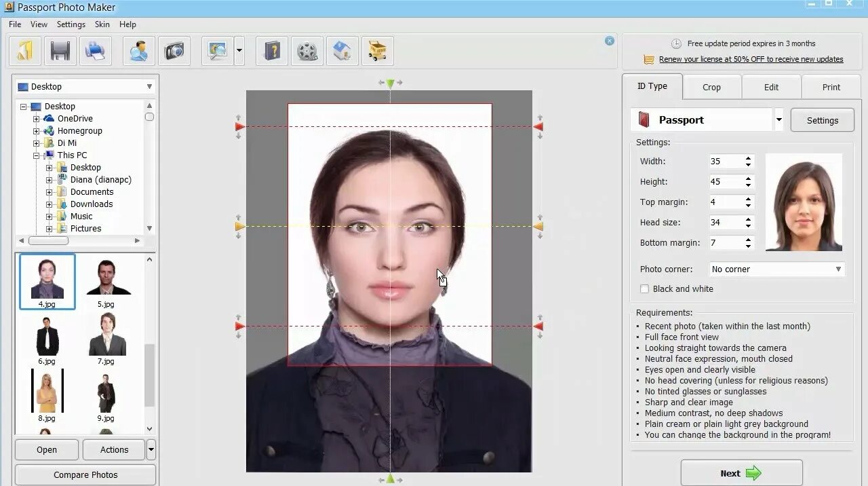
Task: Expand the Downloads tree node
Action: [x=50, y=204]
